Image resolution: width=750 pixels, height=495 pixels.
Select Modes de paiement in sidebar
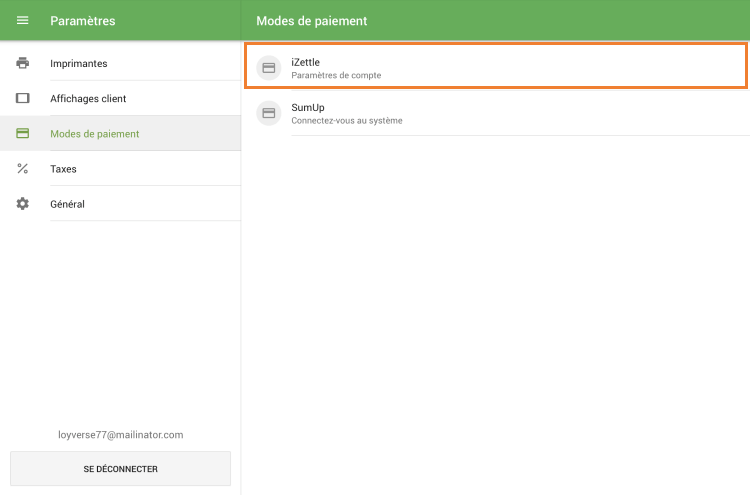tap(95, 134)
